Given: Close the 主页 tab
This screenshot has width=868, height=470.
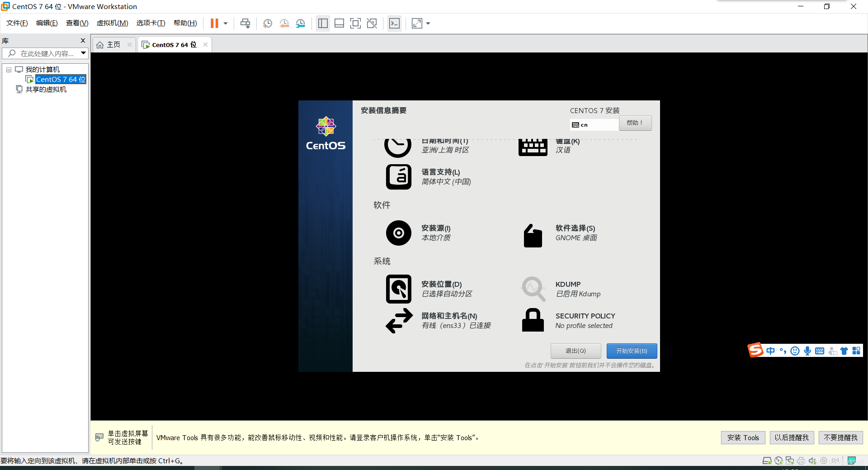Looking at the screenshot, I should coord(130,44).
